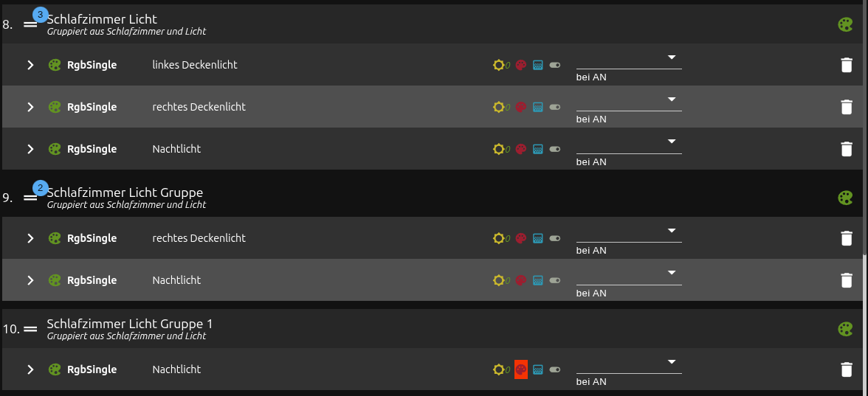Click the drag handle of group 10
This screenshot has height=396, width=868.
tap(30, 329)
